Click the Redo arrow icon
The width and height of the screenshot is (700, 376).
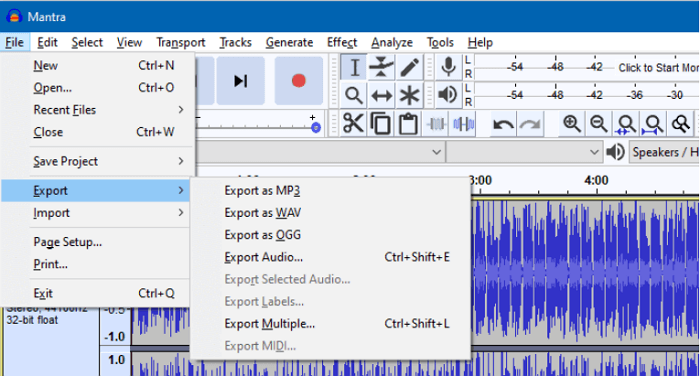click(x=530, y=124)
